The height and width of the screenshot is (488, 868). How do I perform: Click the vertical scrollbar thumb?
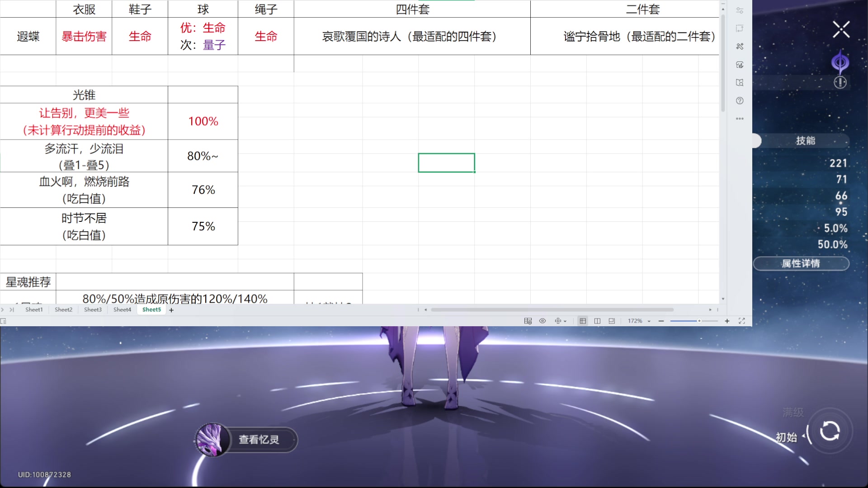[x=723, y=63]
